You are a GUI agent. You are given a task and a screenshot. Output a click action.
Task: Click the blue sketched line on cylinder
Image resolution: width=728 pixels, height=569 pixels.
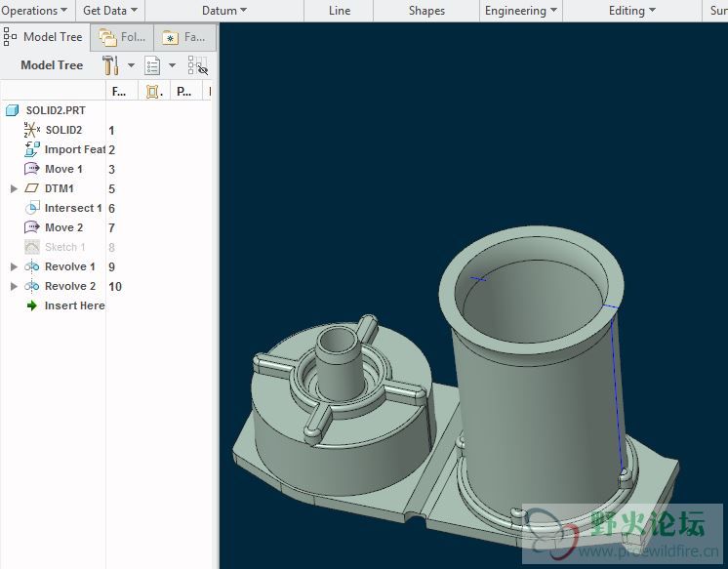617,395
